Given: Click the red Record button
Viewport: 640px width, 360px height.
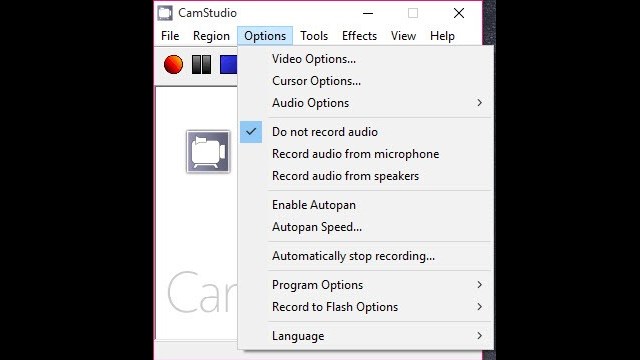Looking at the screenshot, I should (173, 64).
